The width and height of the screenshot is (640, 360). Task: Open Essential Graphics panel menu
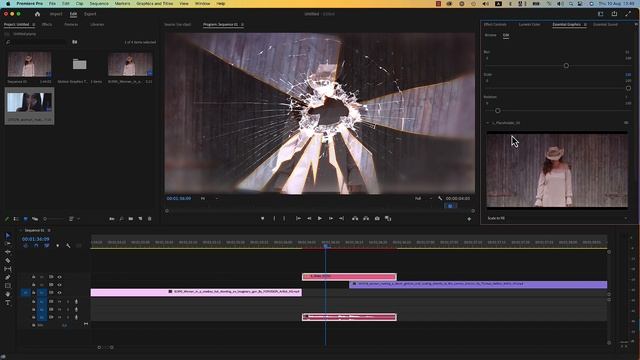click(x=585, y=24)
